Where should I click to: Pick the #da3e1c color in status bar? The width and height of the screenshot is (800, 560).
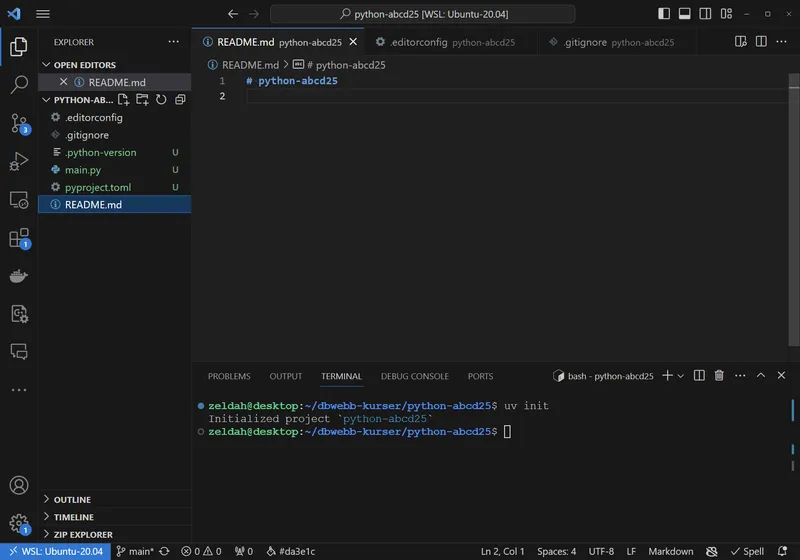click(291, 551)
